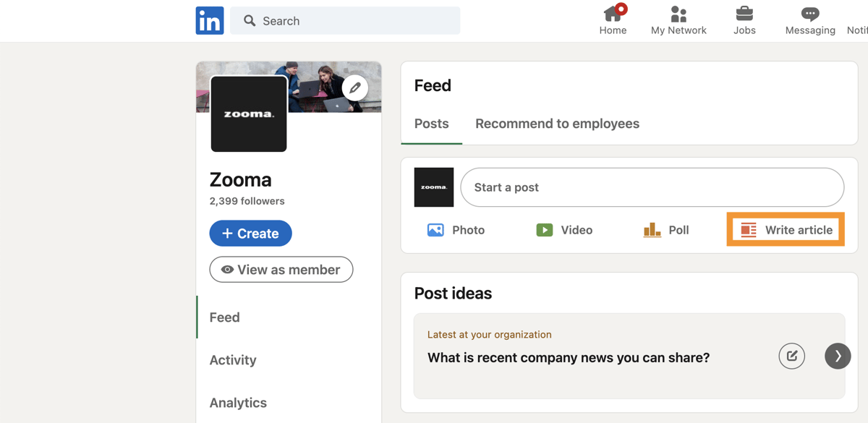Click the LinkedIn logo
Viewport: 868px width, 423px height.
click(x=209, y=20)
